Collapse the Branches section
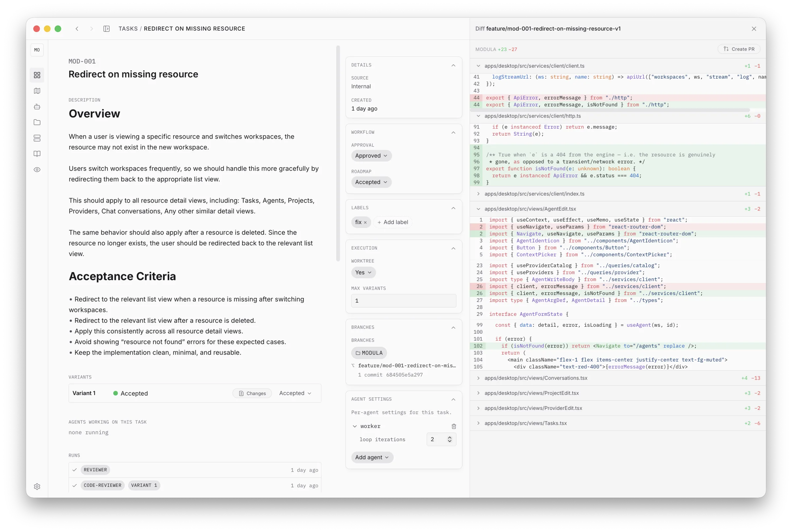This screenshot has width=792, height=532. tap(453, 327)
